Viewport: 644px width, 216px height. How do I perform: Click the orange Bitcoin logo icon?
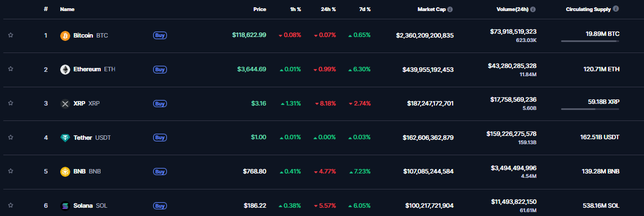(65, 36)
